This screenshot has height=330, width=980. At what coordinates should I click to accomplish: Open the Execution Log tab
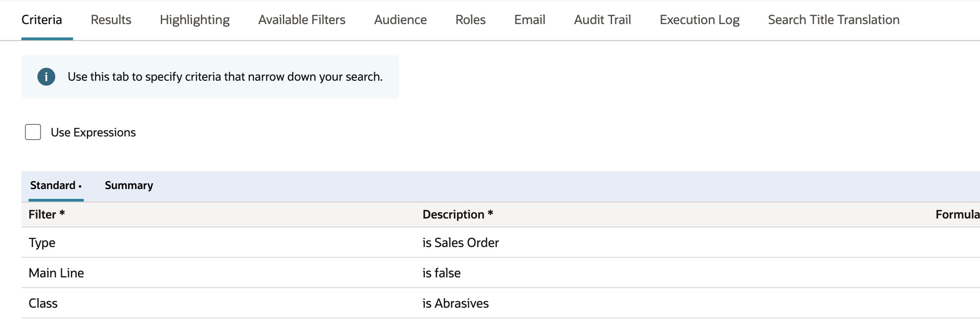(699, 20)
